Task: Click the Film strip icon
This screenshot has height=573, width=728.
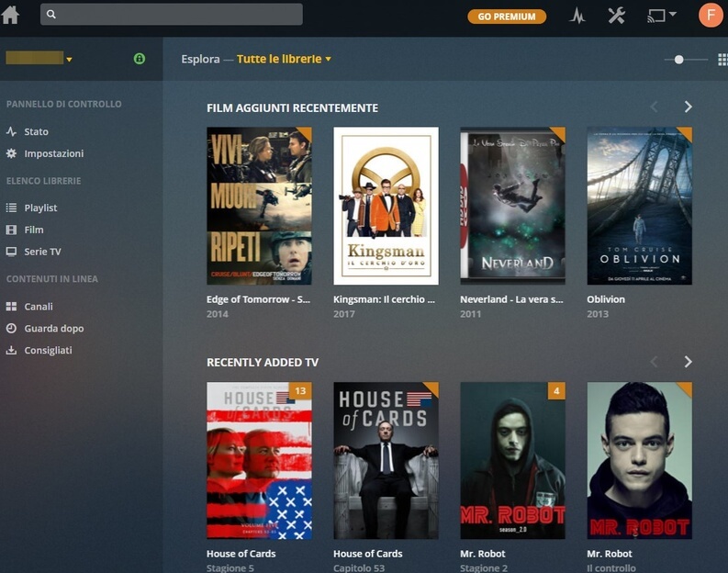Action: tap(12, 230)
